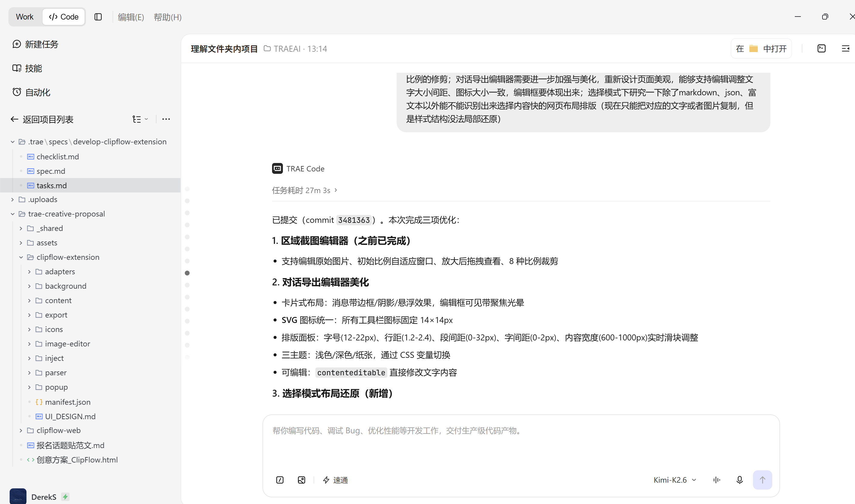855x504 pixels.
Task: Open the file tree view mode dropdown
Action: pos(140,119)
